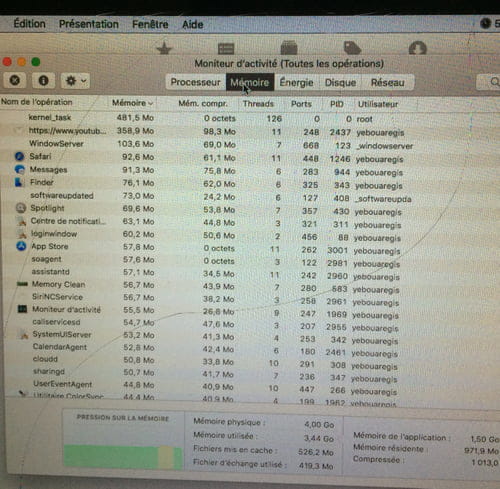
Task: Click the Updates download icon in App Store window
Action: (x=418, y=48)
